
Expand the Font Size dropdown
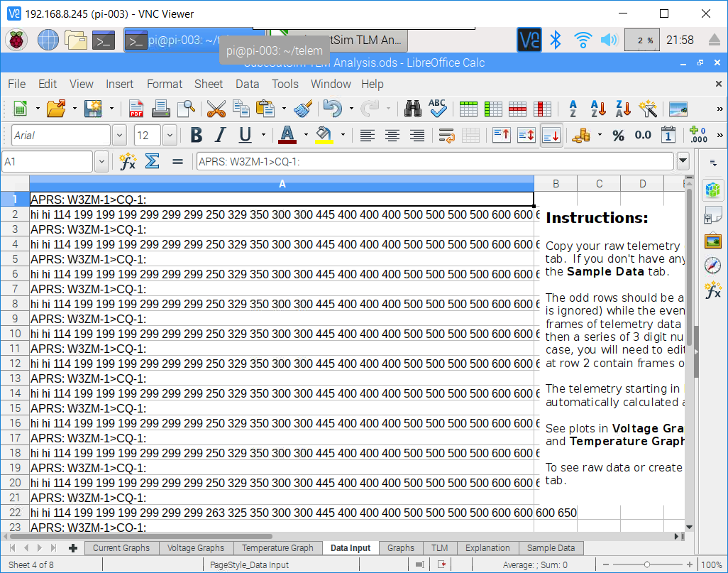[x=169, y=135]
